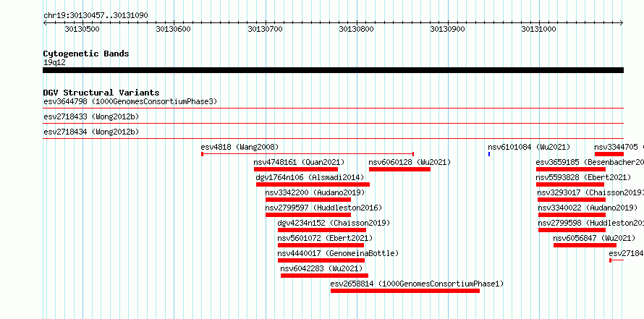
Task: Click the red bar under nsv4748161
Action: tap(296, 169)
